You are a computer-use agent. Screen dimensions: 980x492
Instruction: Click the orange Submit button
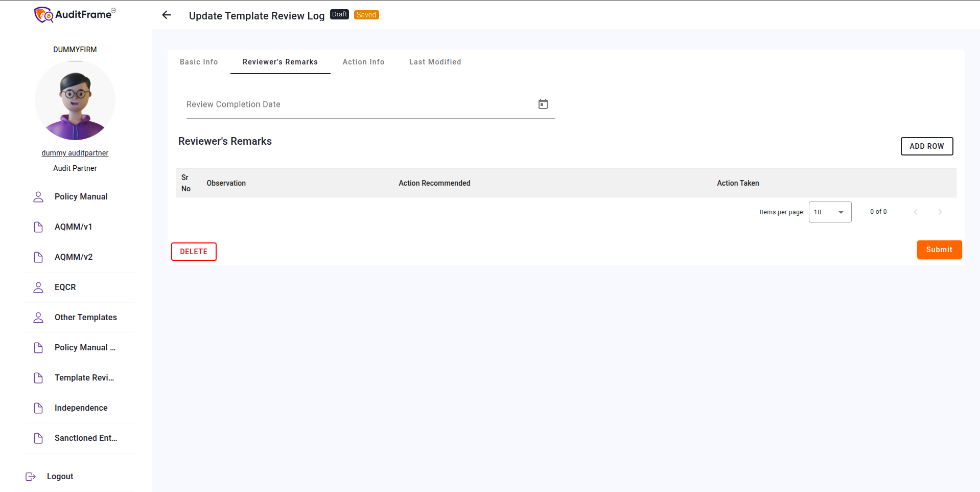point(939,250)
